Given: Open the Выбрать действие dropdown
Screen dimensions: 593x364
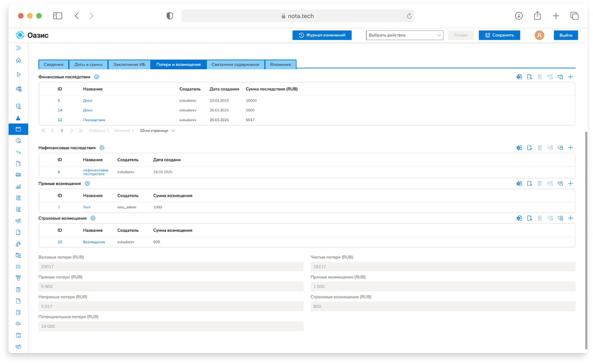Looking at the screenshot, I should click(x=404, y=35).
